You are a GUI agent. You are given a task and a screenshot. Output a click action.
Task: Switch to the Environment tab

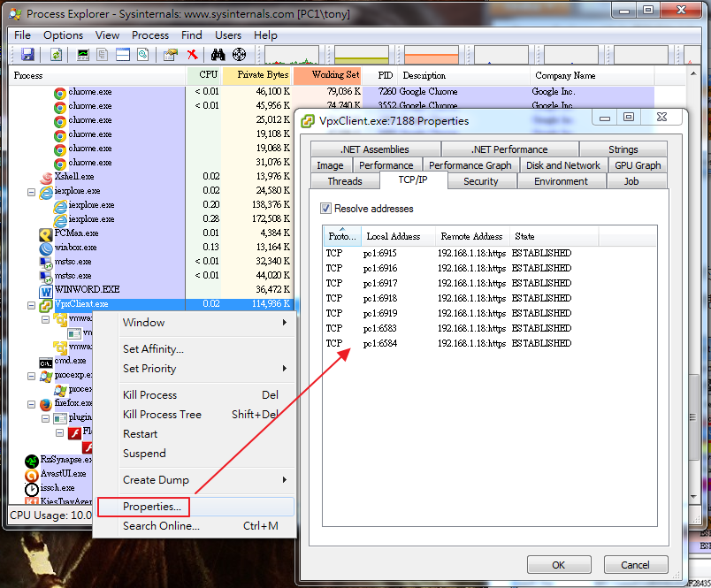click(561, 181)
